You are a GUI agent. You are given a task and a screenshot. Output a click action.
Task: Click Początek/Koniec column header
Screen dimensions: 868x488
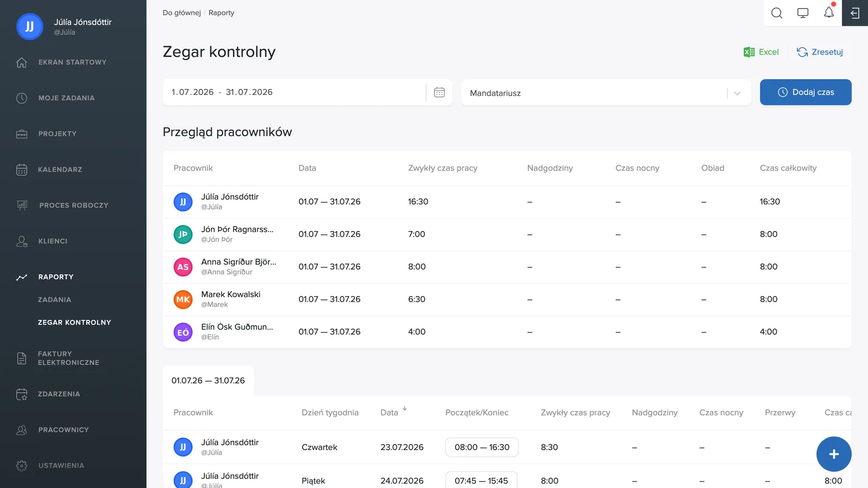pyautogui.click(x=477, y=413)
